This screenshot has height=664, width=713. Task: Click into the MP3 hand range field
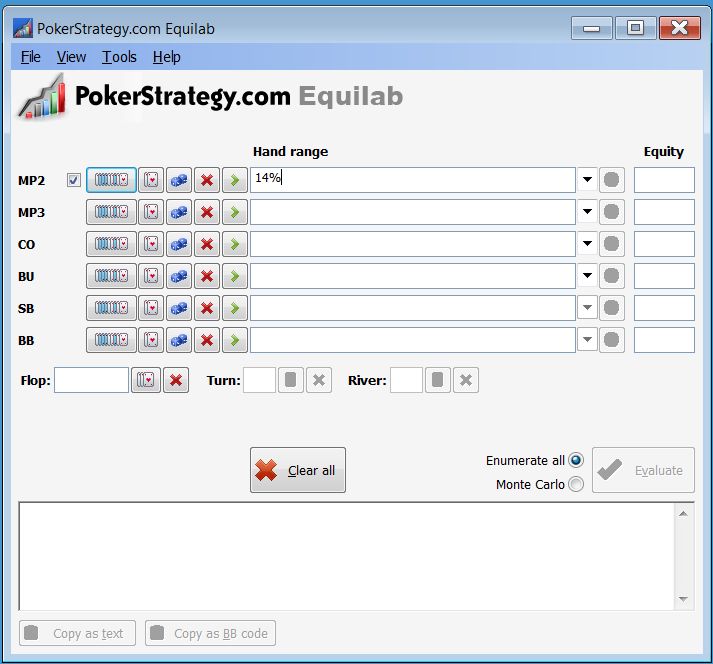point(412,212)
